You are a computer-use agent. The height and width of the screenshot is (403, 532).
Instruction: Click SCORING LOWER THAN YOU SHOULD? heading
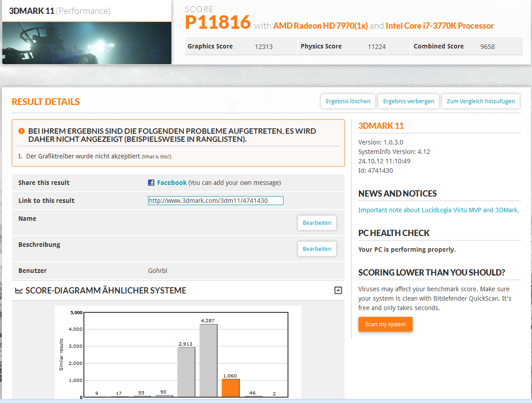pos(432,272)
